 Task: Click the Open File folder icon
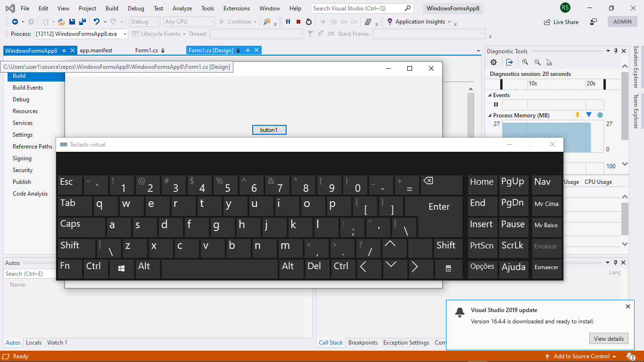(x=62, y=22)
